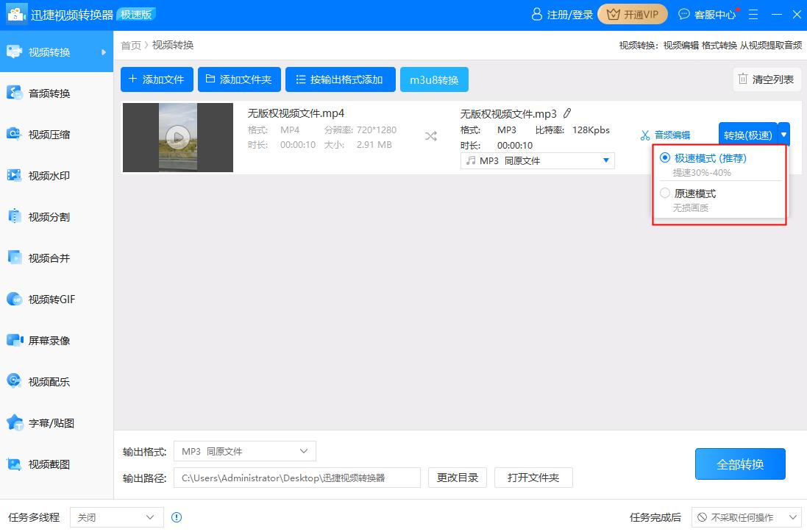Click 打开文件夹 to open output folder
The height and width of the screenshot is (532, 807).
point(533,478)
